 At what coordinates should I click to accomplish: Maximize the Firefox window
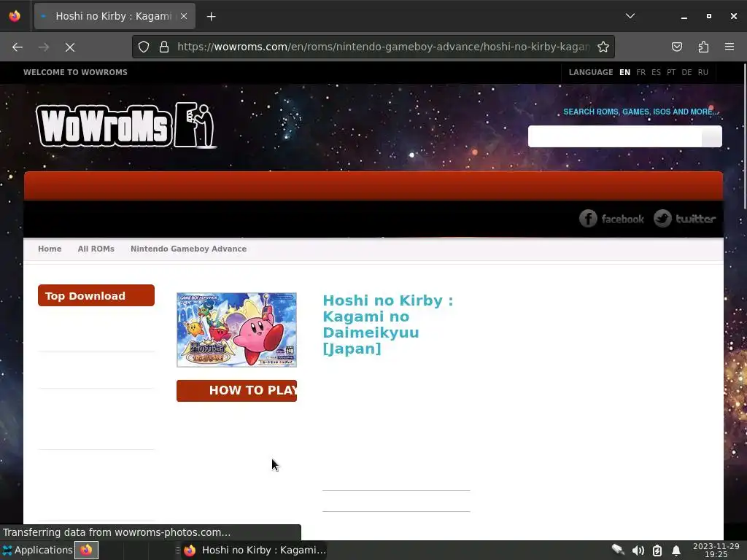point(709,16)
